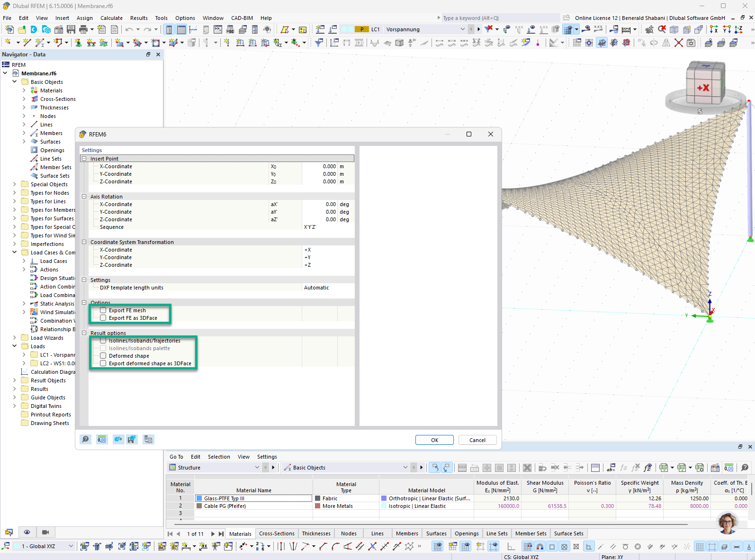Click the Undo arrow icon
Screen dimensions: 755x560
point(129,29)
